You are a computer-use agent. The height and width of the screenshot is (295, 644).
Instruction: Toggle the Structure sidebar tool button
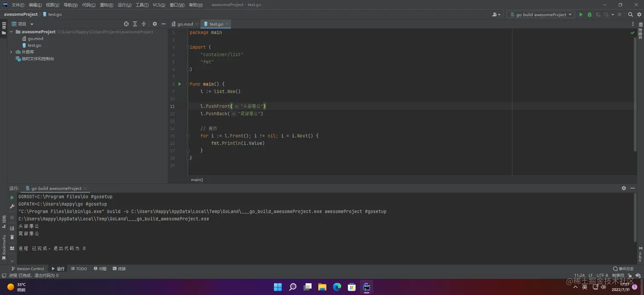4,221
